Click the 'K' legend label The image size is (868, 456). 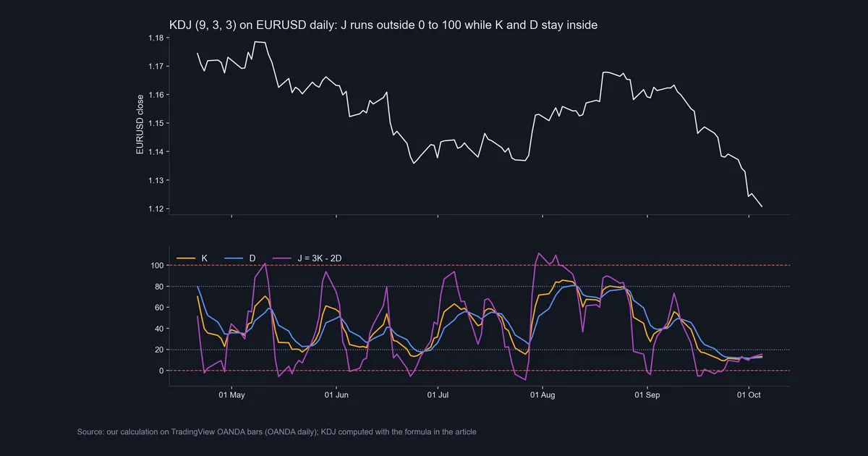pos(205,258)
